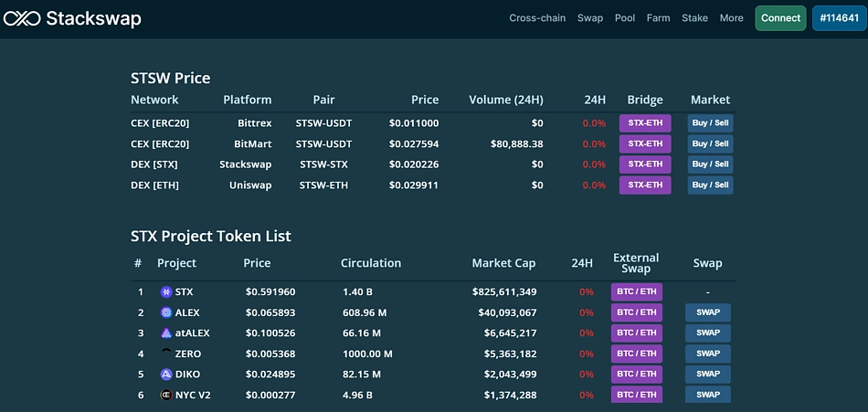Viewport: 868px width, 412px height.
Task: Click STX-ETH bridge for BitMart row
Action: tap(645, 144)
